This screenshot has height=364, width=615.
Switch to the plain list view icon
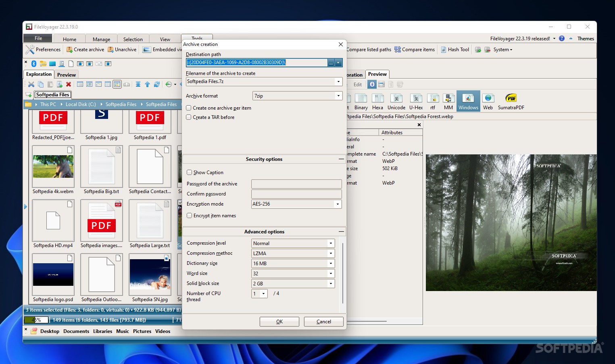click(80, 84)
